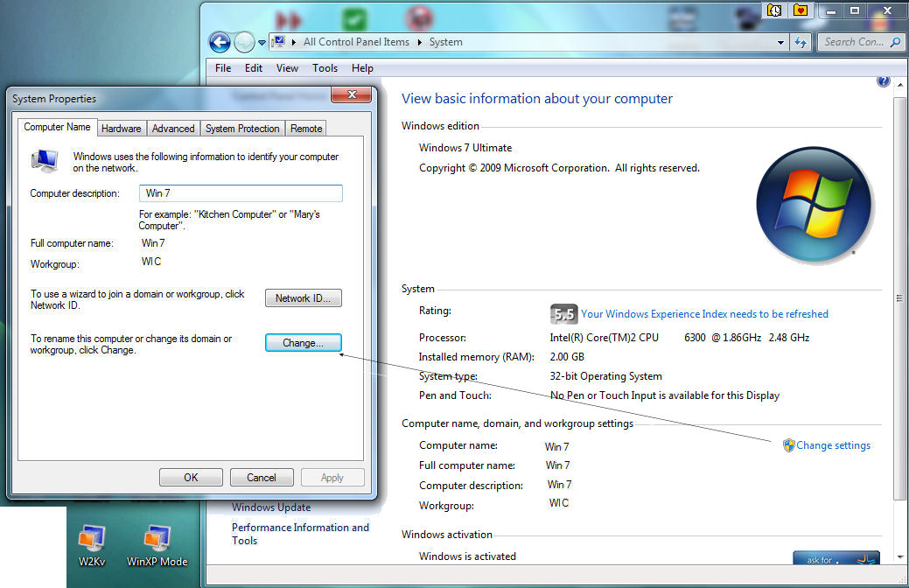This screenshot has height=588, width=909.
Task: Click the Windows logo image
Action: point(814,205)
